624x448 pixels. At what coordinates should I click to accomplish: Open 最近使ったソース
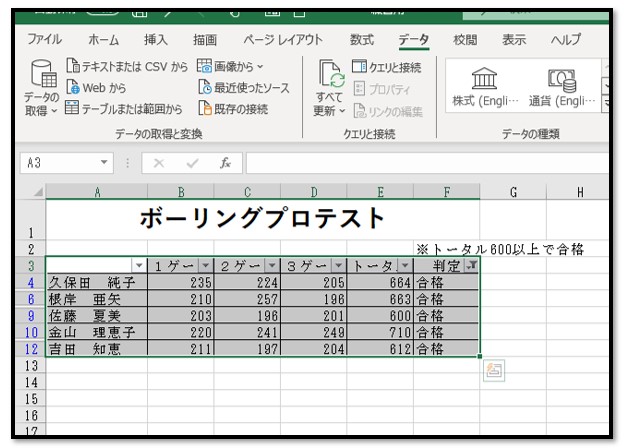coord(244,87)
